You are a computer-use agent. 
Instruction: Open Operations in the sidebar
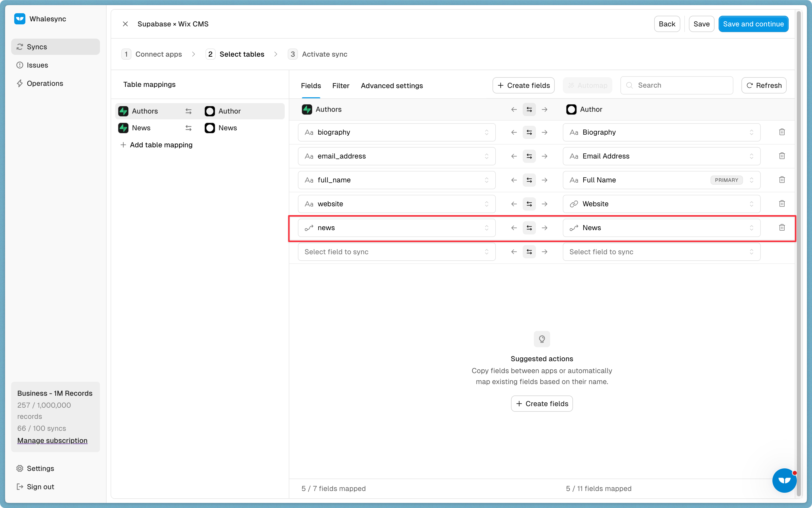coord(55,83)
